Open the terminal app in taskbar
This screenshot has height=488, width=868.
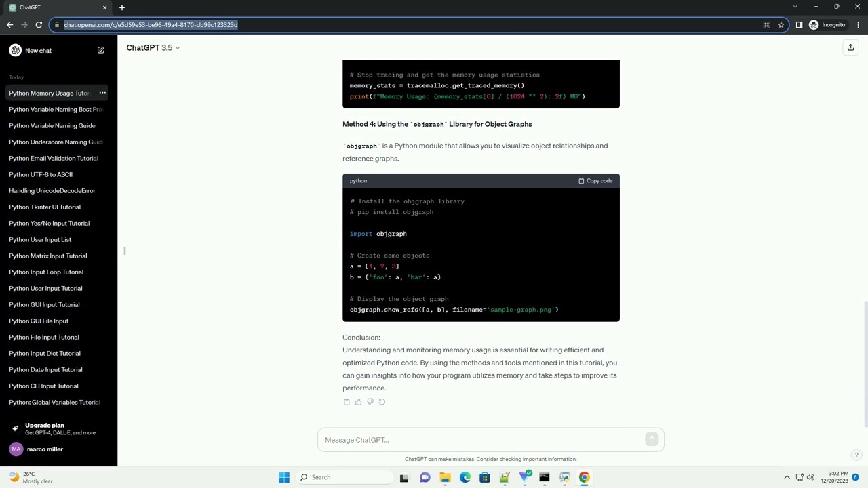[x=544, y=477]
